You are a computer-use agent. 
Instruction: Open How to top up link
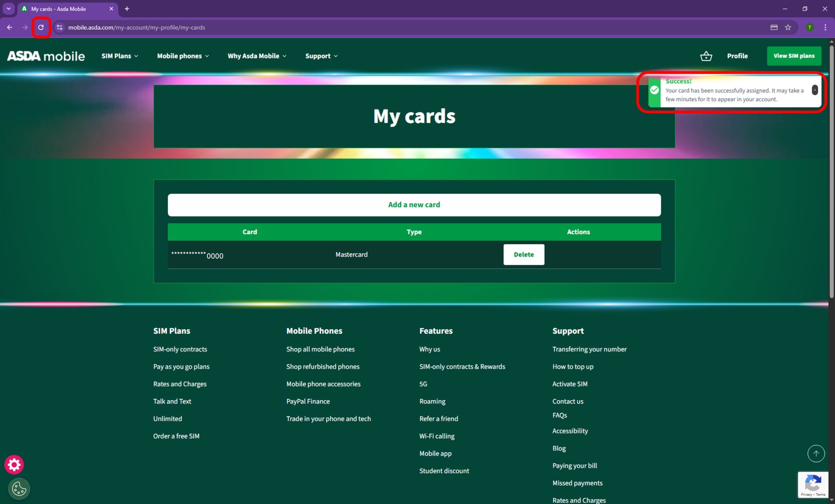(x=573, y=366)
